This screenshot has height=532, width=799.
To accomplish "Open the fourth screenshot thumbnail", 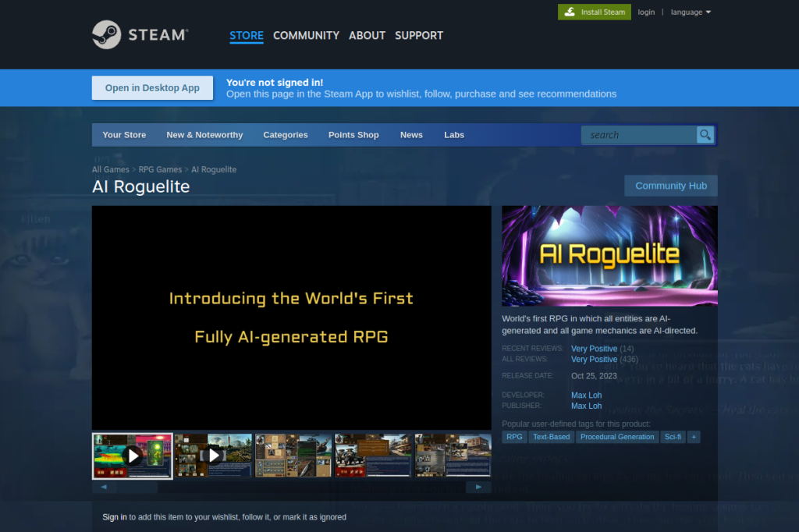I will coord(373,456).
